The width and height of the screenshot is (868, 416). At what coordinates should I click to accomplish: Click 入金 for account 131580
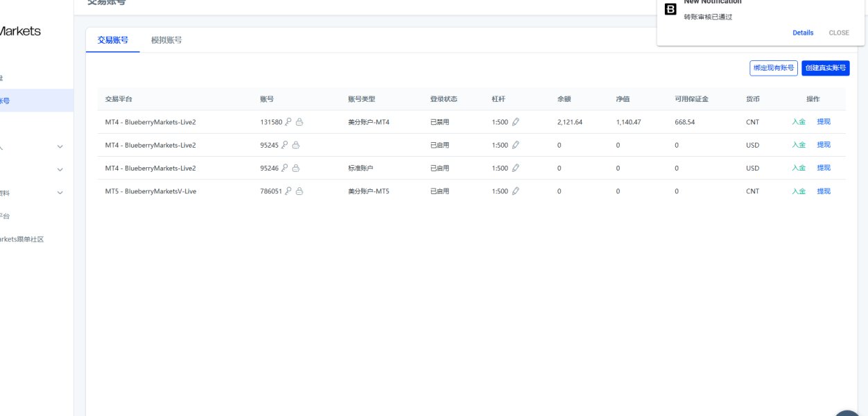click(799, 122)
